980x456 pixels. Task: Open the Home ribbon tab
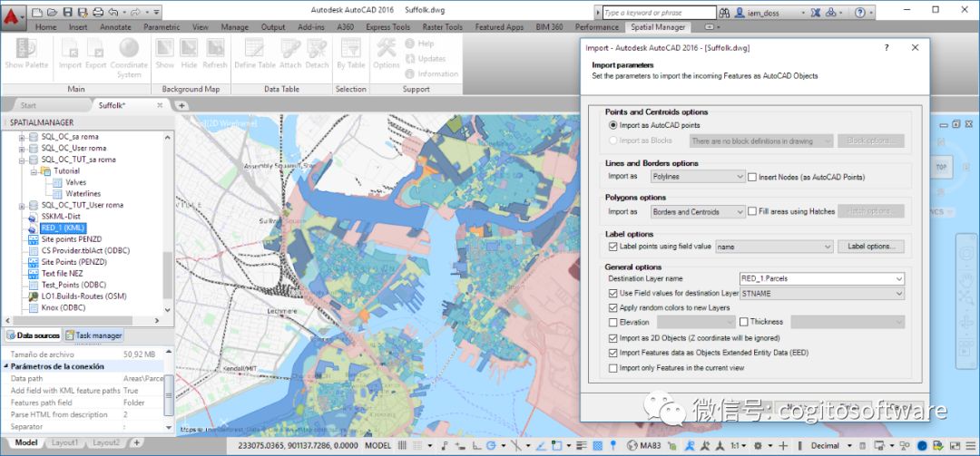[x=45, y=27]
